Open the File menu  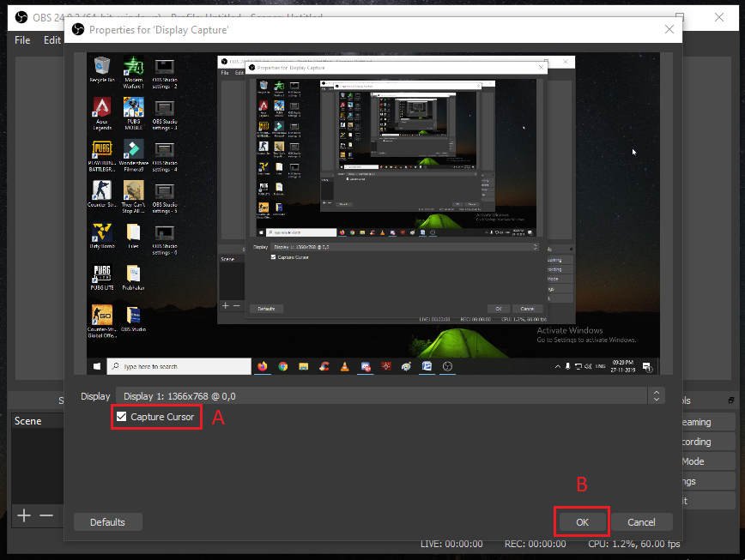[x=22, y=39]
